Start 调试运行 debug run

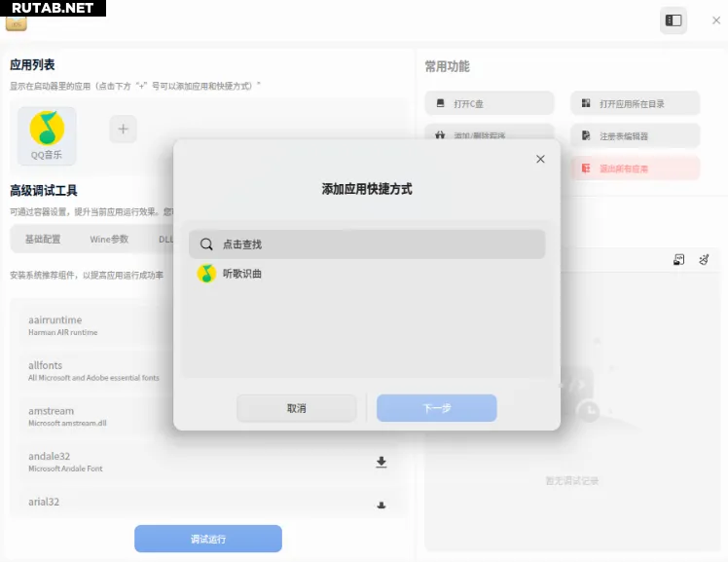(x=208, y=539)
